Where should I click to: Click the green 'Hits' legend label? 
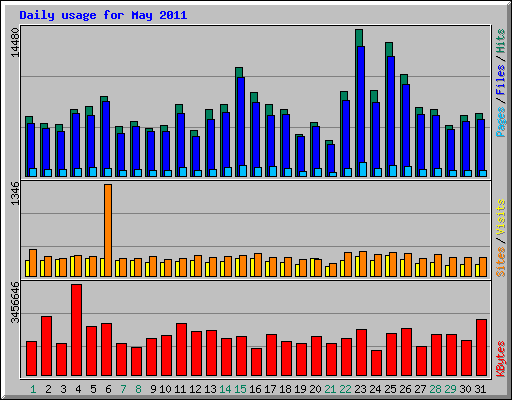tap(501, 41)
